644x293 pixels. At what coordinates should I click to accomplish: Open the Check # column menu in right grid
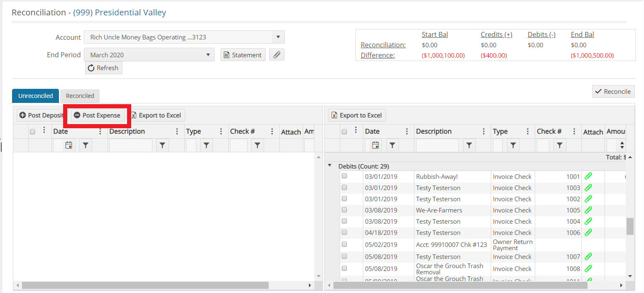[x=574, y=131]
